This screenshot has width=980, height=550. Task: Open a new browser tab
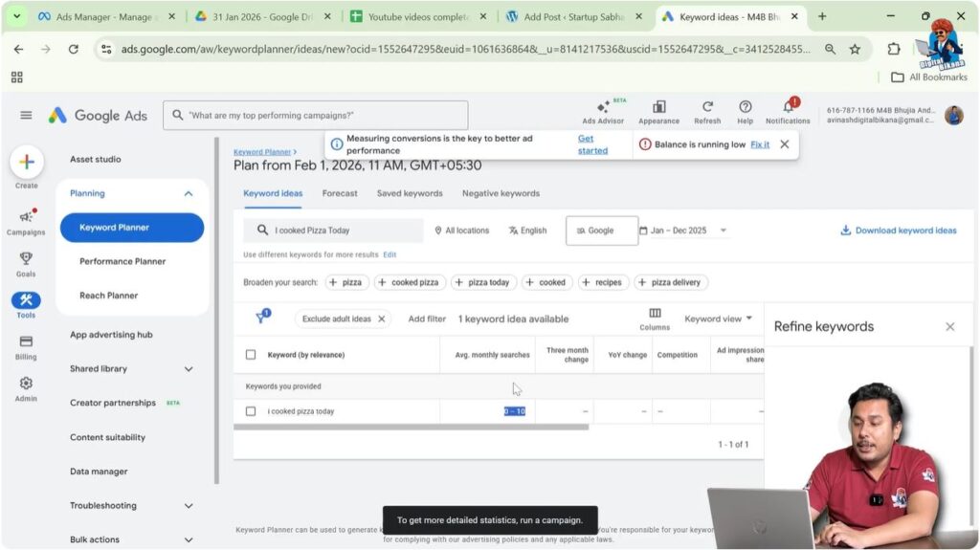(822, 16)
